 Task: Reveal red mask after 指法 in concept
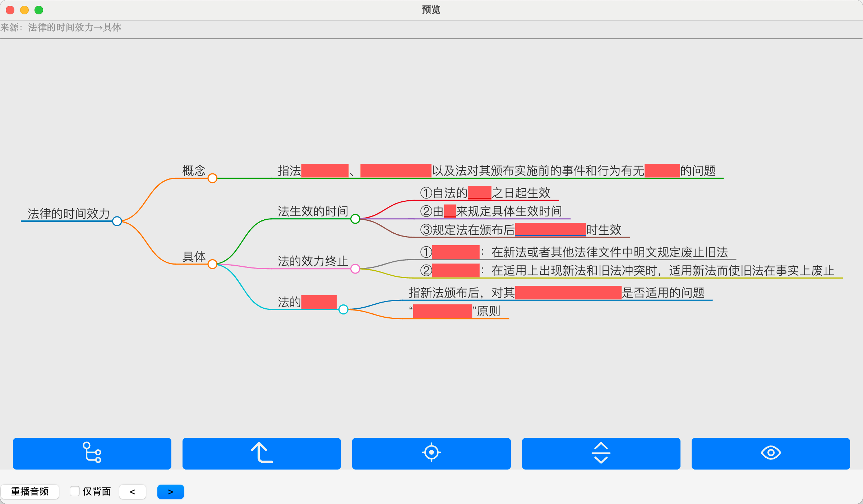click(325, 171)
